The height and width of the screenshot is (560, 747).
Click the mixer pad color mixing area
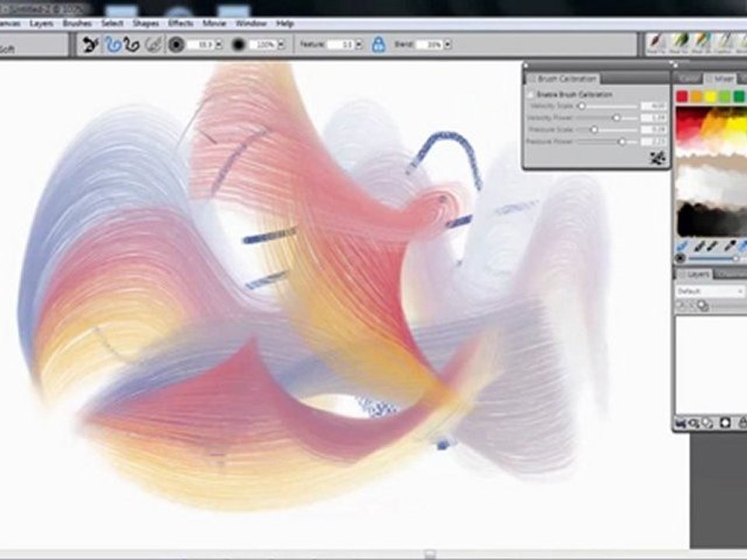pyautogui.click(x=711, y=173)
